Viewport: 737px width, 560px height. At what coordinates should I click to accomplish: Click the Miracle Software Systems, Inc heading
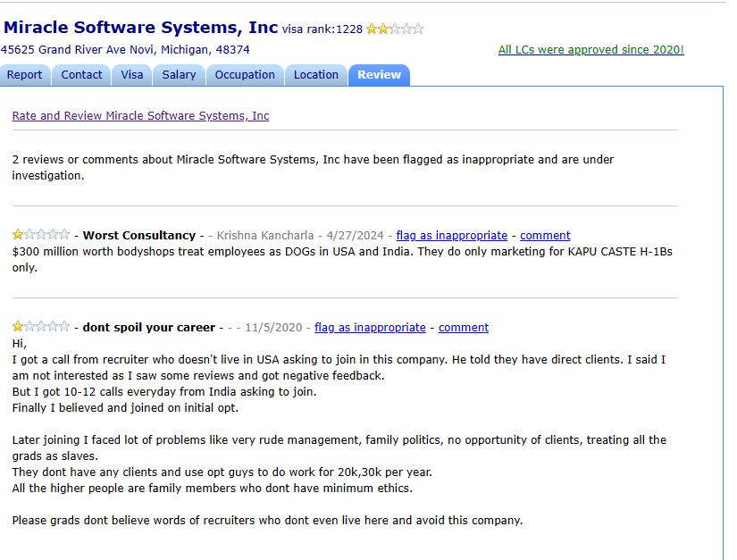click(140, 27)
